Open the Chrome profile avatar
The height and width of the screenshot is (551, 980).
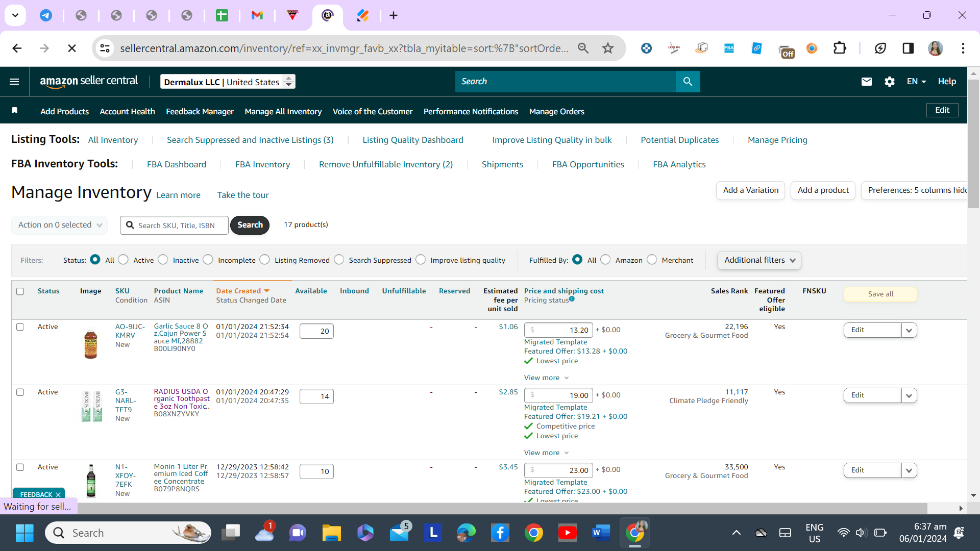point(936,48)
